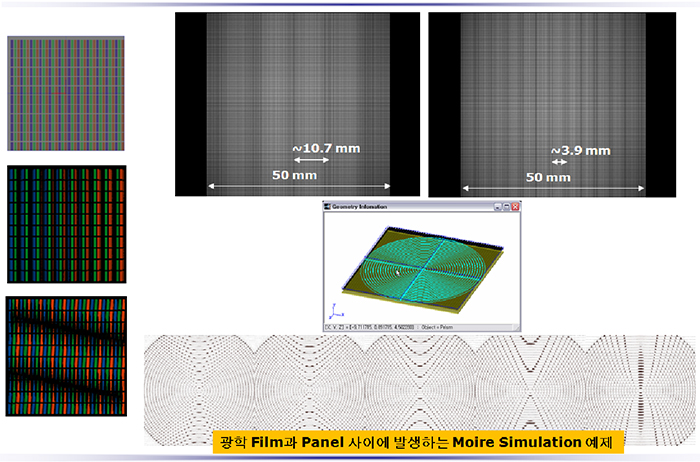Click the 50 mm label in right moire image
Screen dimensions: 700x462
click(548, 176)
